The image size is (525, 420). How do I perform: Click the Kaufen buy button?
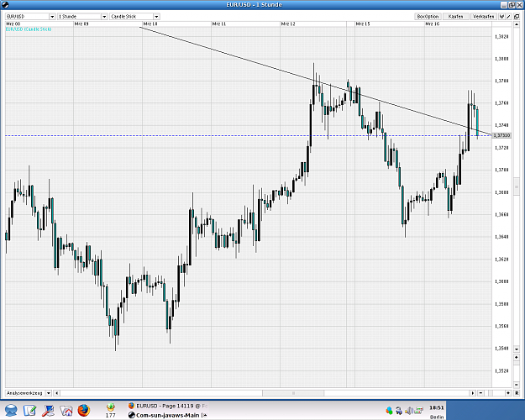point(455,17)
